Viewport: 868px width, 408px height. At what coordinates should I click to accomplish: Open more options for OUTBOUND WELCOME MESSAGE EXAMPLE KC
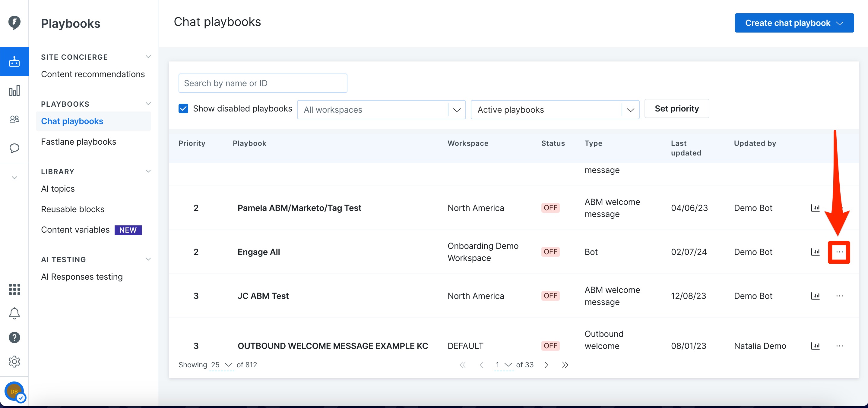tap(839, 346)
